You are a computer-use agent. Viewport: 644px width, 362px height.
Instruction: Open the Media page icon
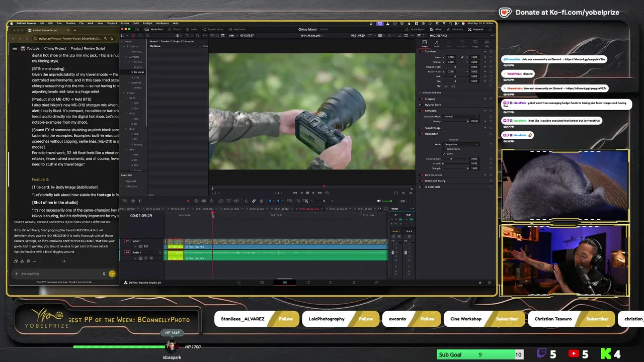tap(238, 283)
